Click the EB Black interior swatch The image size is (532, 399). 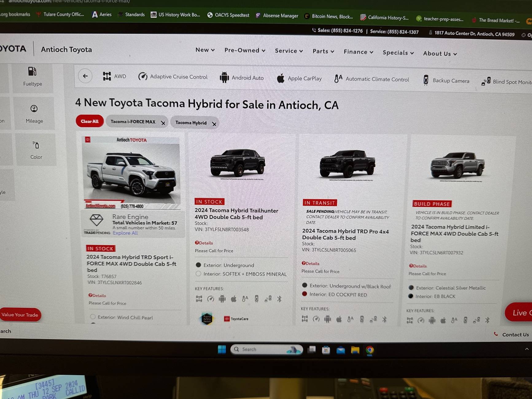pyautogui.click(x=410, y=296)
